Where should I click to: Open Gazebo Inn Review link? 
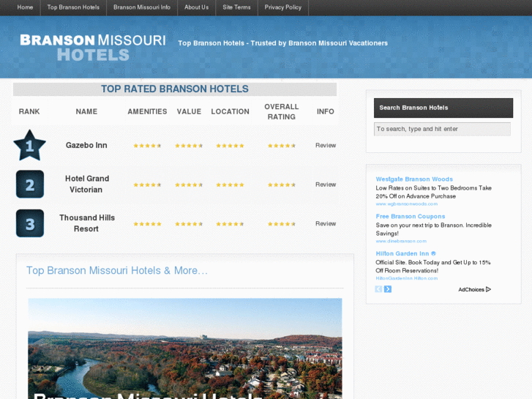click(x=326, y=146)
